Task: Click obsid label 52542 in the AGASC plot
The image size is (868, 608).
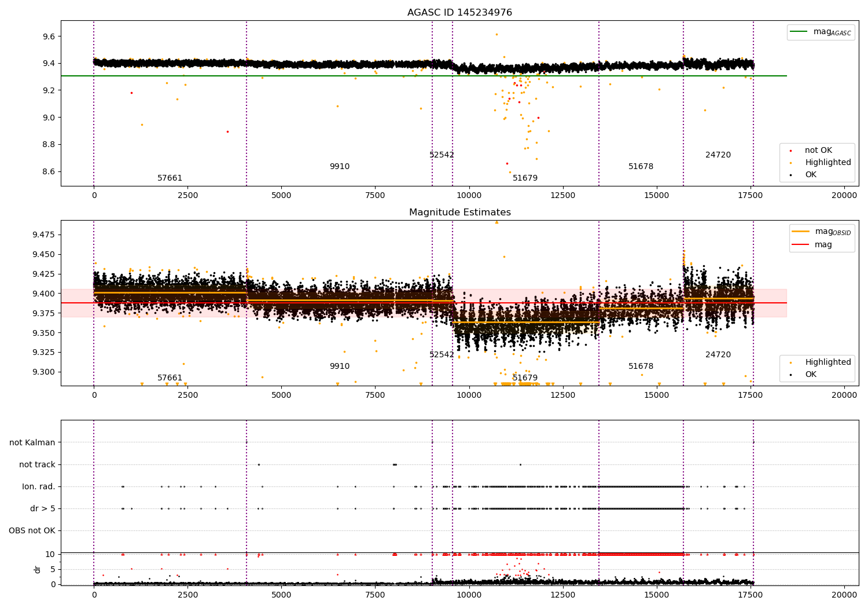Action: (442, 155)
